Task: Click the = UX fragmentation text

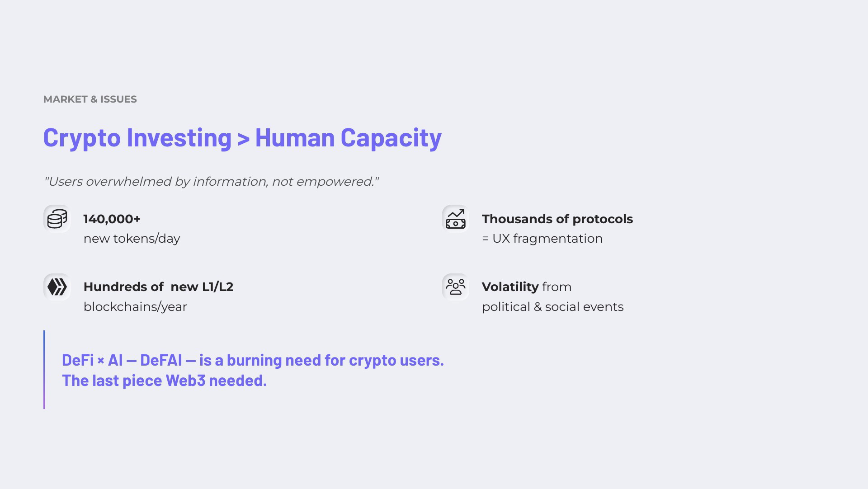Action: (x=542, y=239)
